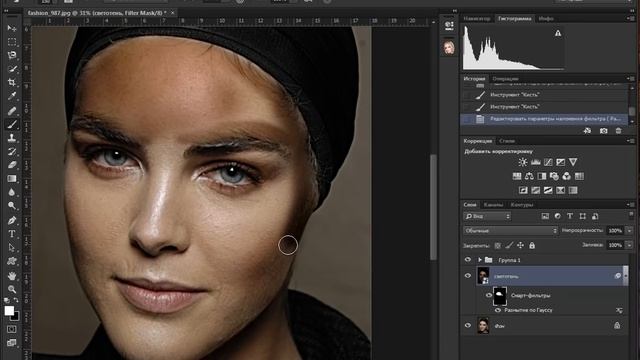Toggle lock all padlock in Layers
The width and height of the screenshot is (640, 360).
point(532,245)
